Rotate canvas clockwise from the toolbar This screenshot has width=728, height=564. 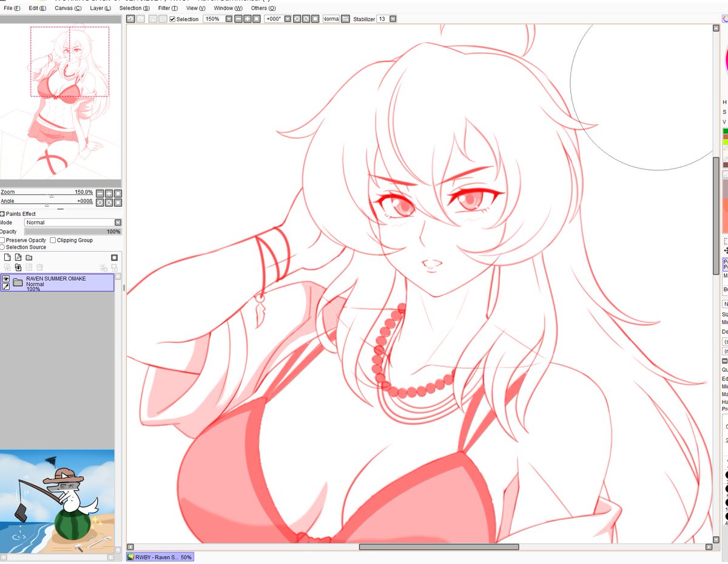(306, 19)
